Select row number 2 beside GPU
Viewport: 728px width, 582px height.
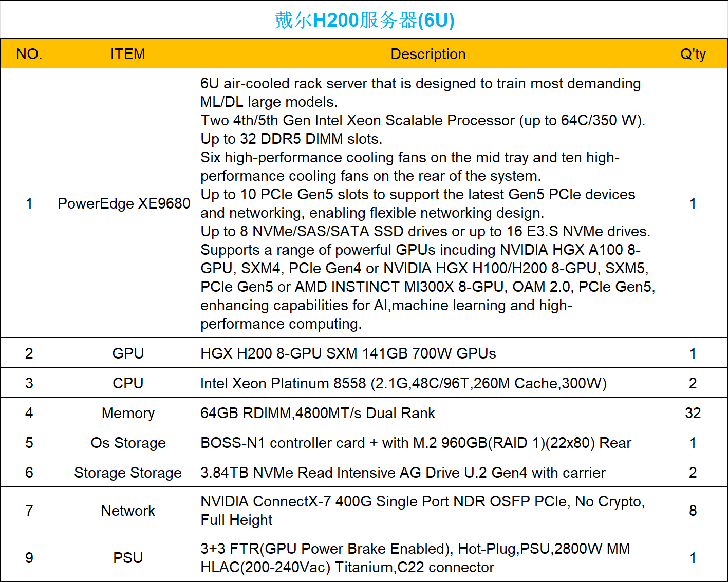coord(29,353)
